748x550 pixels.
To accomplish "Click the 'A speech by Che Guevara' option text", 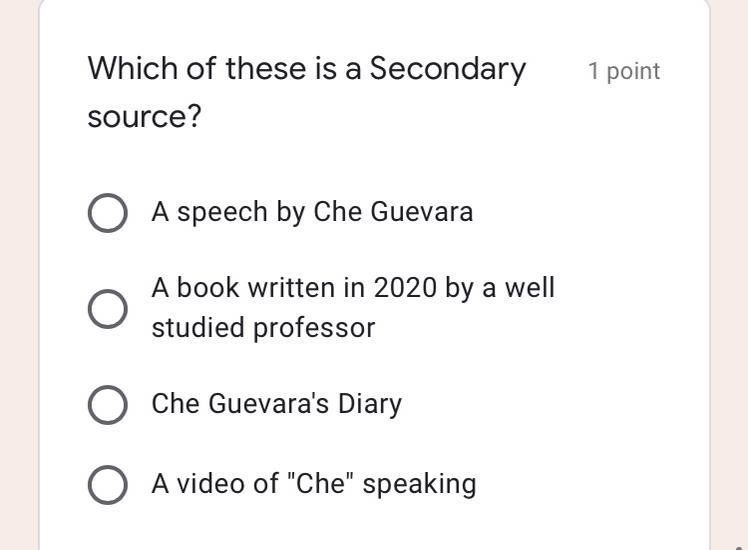I will (312, 212).
